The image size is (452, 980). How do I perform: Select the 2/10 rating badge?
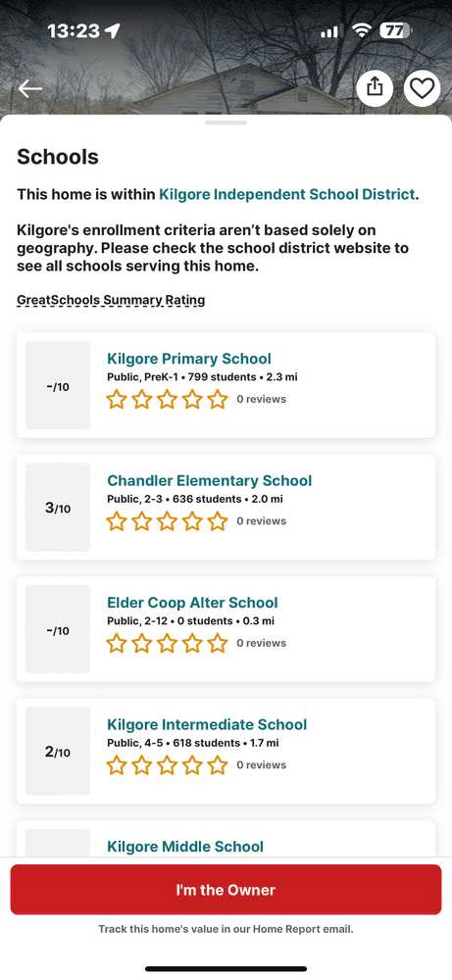coord(58,752)
